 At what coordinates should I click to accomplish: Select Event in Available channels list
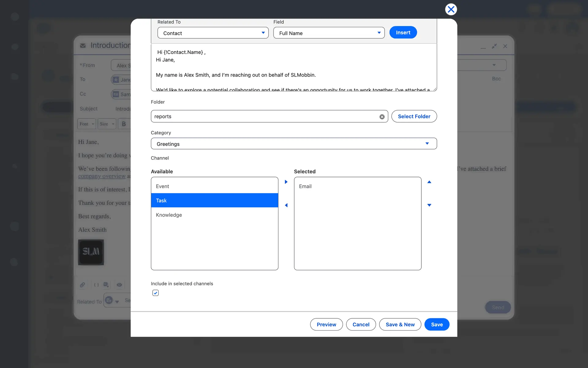click(214, 186)
